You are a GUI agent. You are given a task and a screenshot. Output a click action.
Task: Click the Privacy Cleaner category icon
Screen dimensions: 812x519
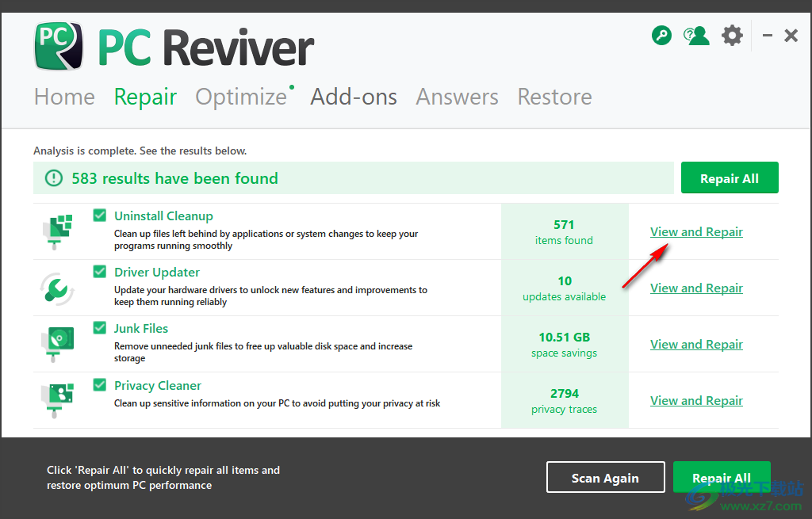pyautogui.click(x=57, y=400)
